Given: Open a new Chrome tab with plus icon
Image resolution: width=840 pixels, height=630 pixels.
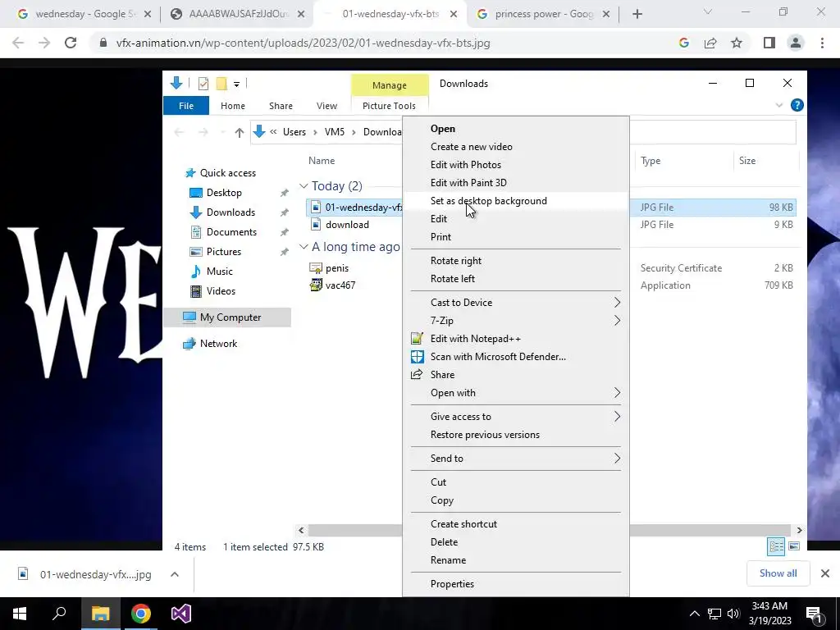Looking at the screenshot, I should click(x=637, y=14).
